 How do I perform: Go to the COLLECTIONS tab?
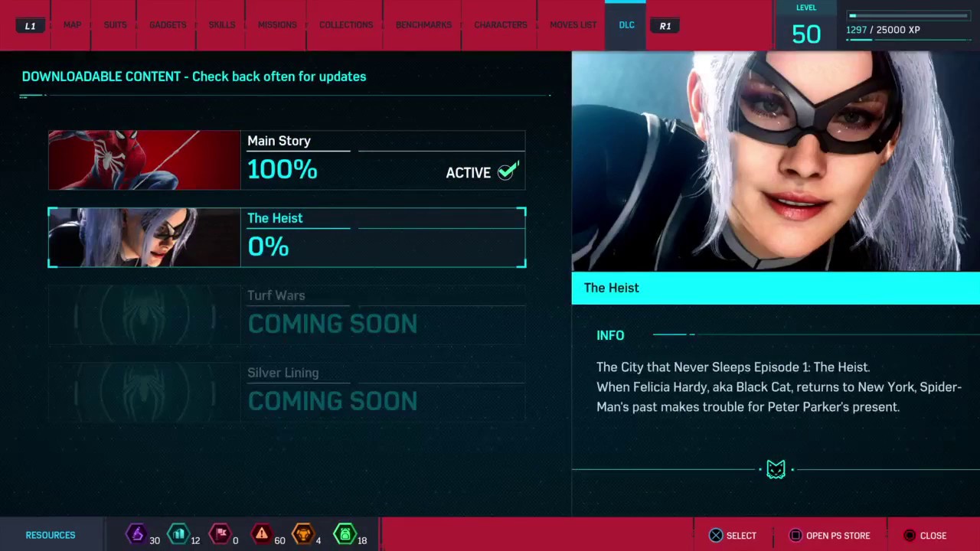(346, 25)
